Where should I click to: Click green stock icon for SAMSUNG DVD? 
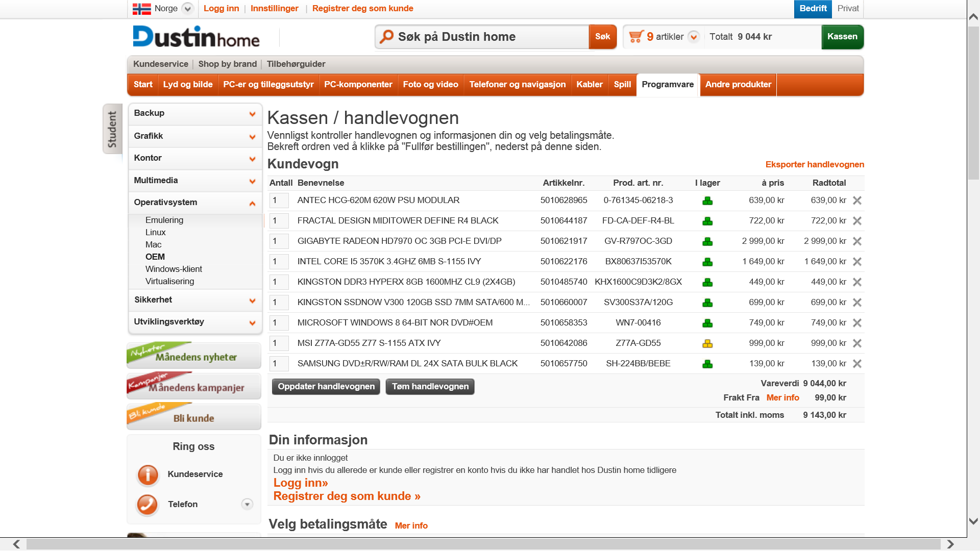(x=707, y=364)
